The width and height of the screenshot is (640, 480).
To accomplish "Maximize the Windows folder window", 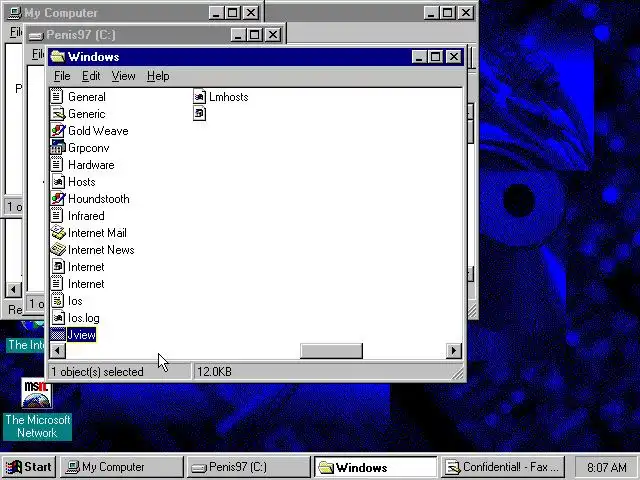I will (x=435, y=56).
